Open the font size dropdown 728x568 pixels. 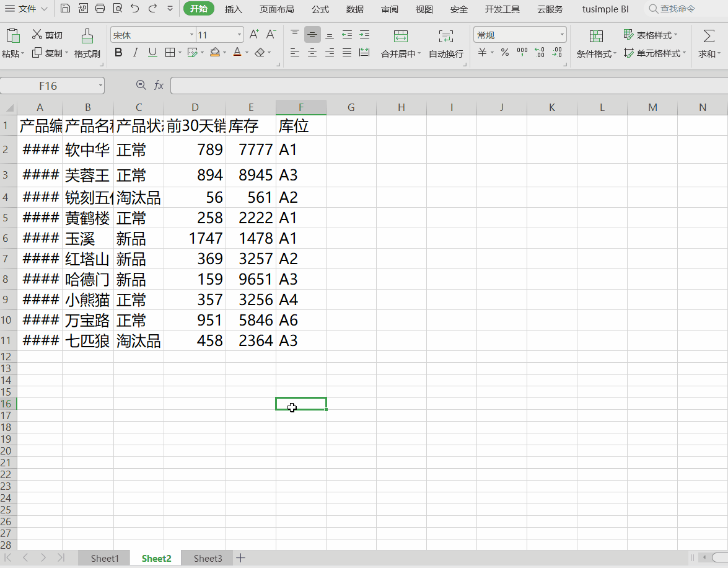[240, 35]
